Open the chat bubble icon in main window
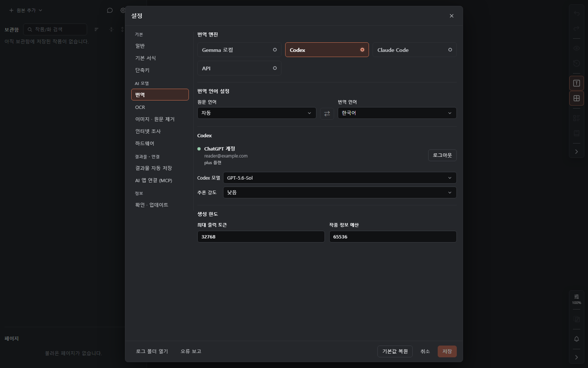 (110, 10)
